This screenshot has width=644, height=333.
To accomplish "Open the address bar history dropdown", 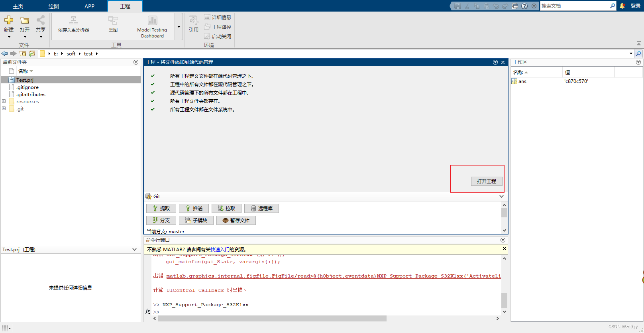I will (631, 53).
